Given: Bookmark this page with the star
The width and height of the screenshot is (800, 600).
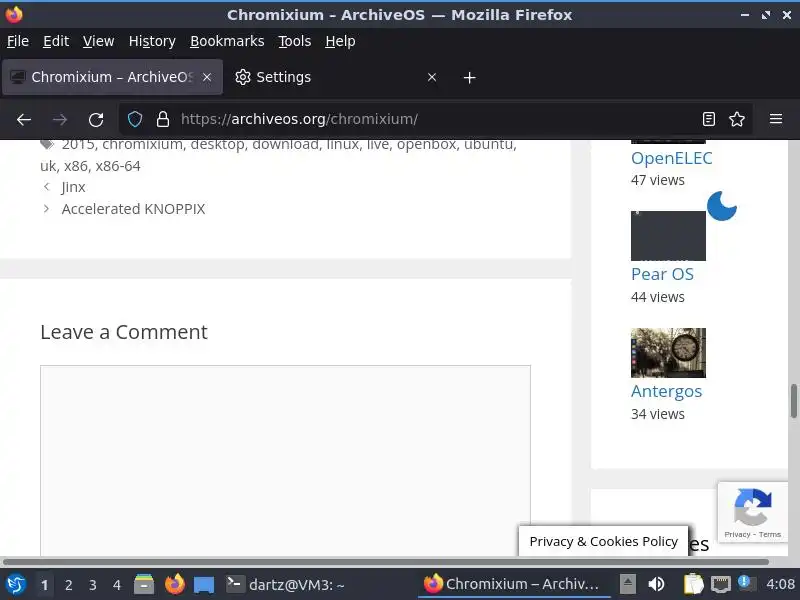Looking at the screenshot, I should coord(737,119).
